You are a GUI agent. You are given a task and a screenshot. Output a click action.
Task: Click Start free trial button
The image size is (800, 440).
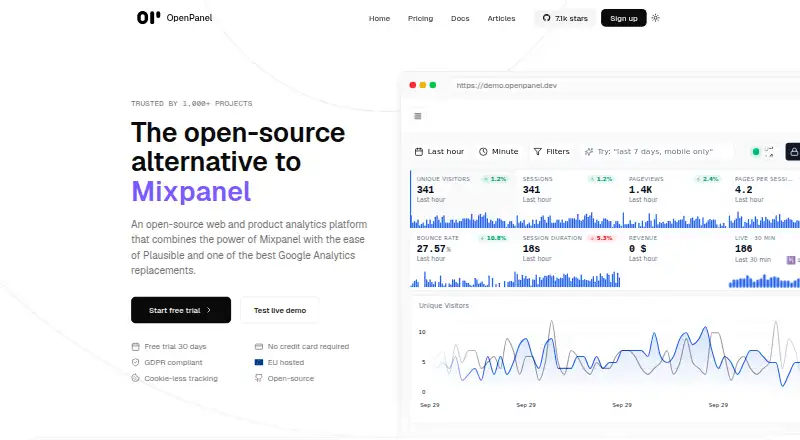[x=181, y=310]
